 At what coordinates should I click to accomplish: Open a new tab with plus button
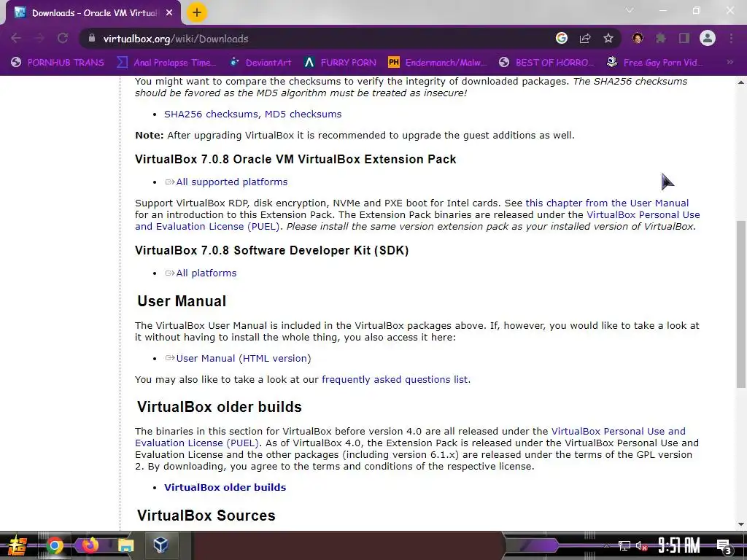[197, 12]
